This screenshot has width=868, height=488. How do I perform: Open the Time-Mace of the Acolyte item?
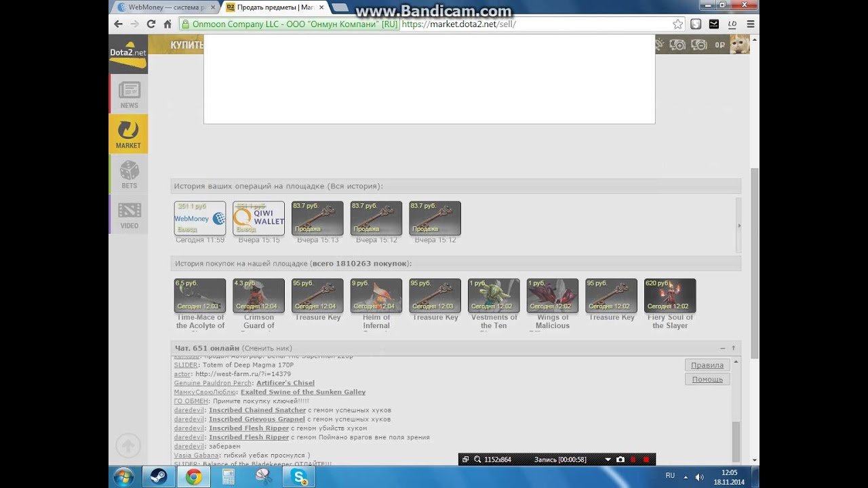click(200, 296)
